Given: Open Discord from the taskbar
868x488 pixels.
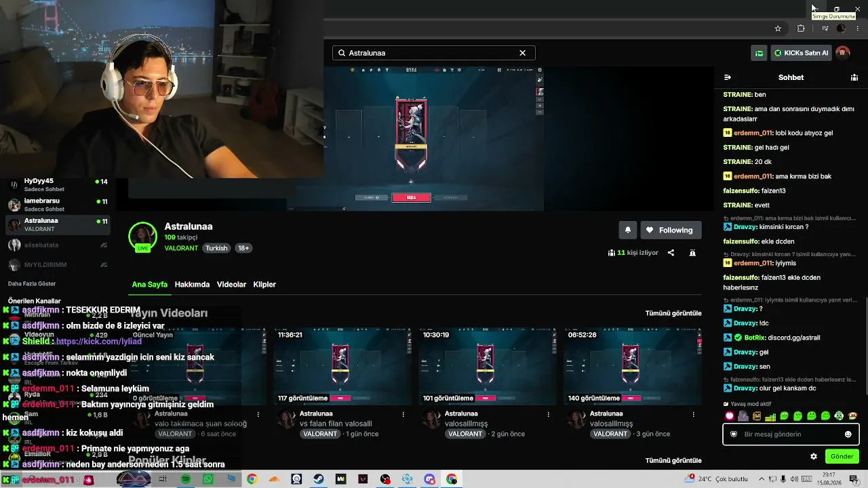Looking at the screenshot, I should pyautogui.click(x=429, y=479).
